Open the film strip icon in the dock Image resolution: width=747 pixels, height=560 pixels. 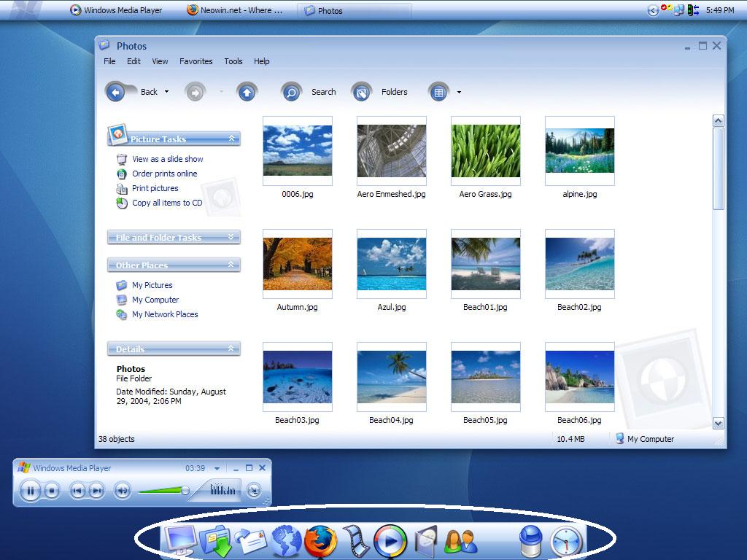[x=356, y=541]
